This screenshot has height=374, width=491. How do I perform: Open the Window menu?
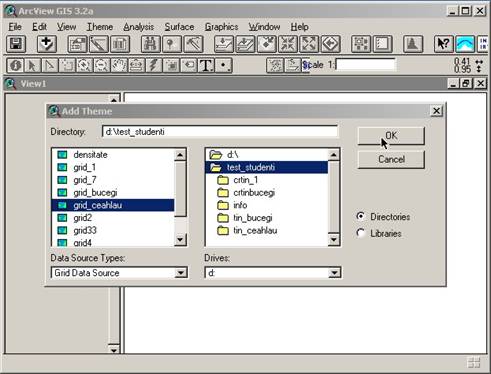(x=264, y=27)
